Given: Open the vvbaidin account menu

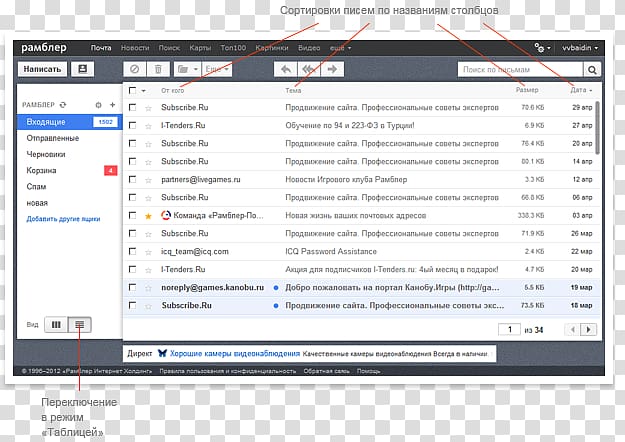Looking at the screenshot, I should (x=580, y=48).
